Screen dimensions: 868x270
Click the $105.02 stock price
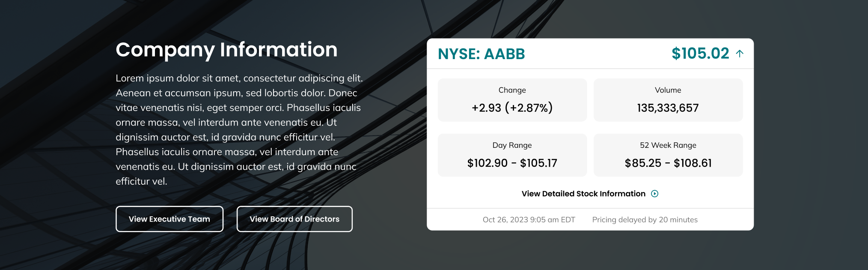(700, 54)
